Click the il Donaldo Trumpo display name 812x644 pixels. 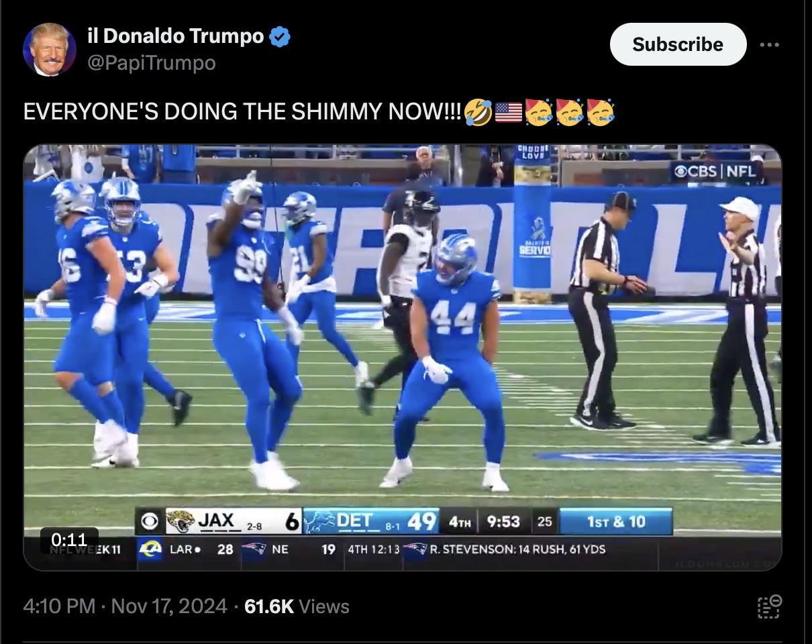point(176,37)
